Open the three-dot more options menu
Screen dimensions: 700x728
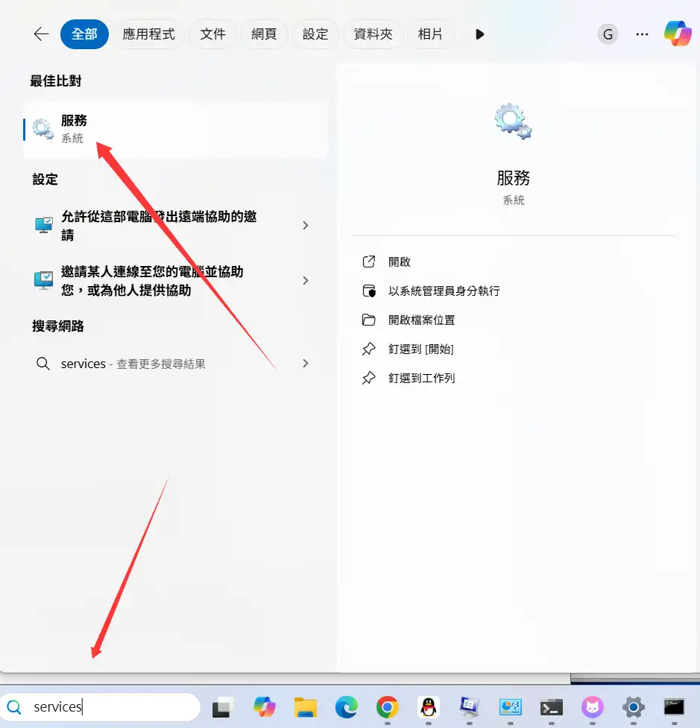[642, 34]
